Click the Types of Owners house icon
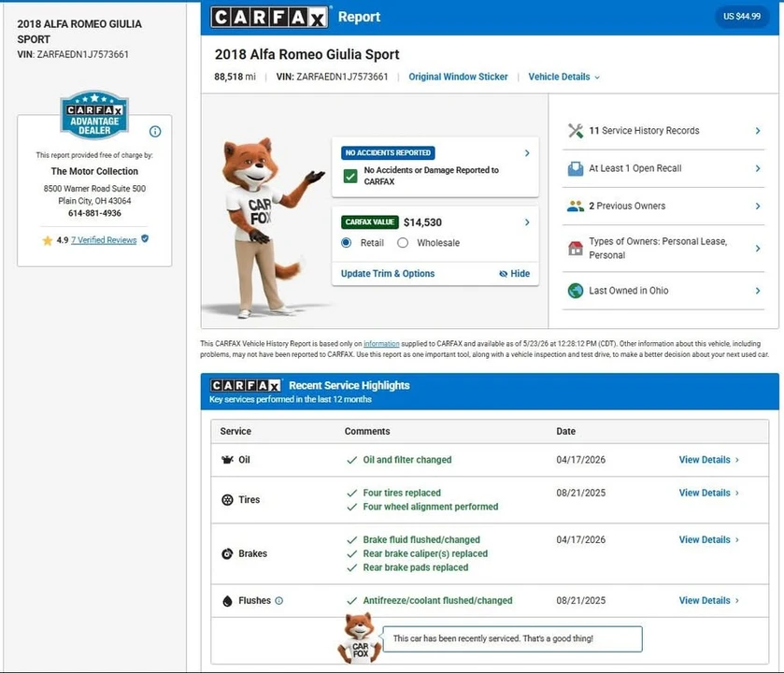Screen dimensions: 784x673 coord(576,248)
